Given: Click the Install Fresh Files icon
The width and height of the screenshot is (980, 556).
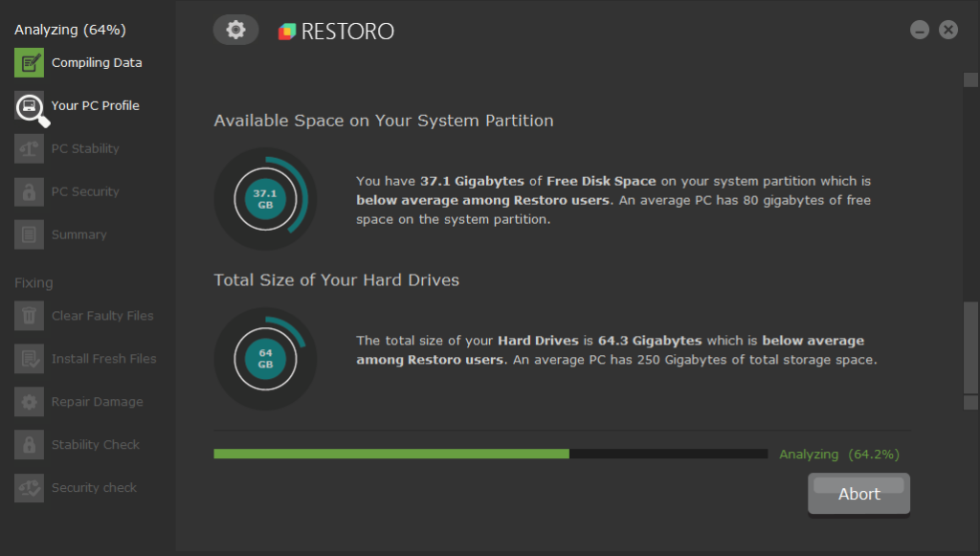Looking at the screenshot, I should click(x=27, y=358).
